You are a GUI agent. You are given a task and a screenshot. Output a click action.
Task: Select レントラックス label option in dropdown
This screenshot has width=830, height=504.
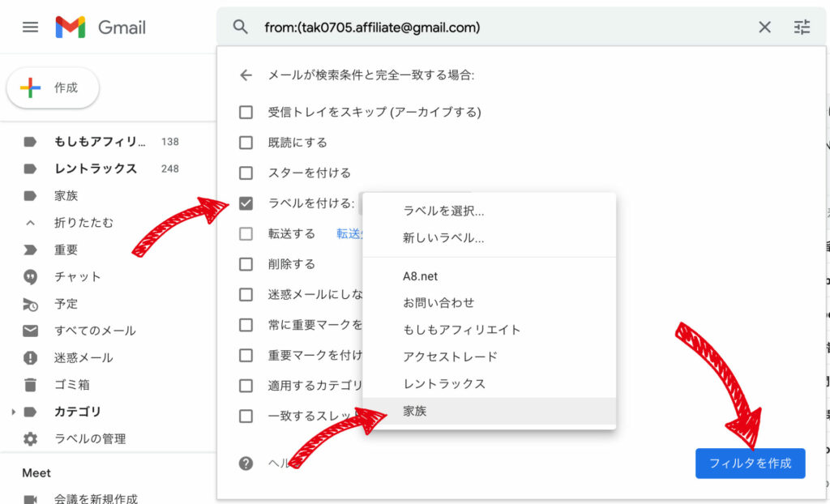(x=489, y=384)
